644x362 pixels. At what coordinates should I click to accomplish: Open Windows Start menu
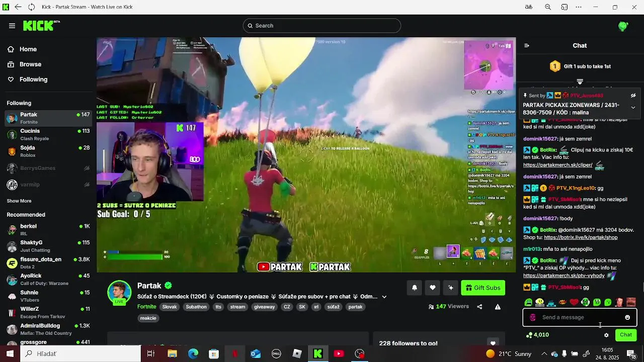(x=10, y=353)
